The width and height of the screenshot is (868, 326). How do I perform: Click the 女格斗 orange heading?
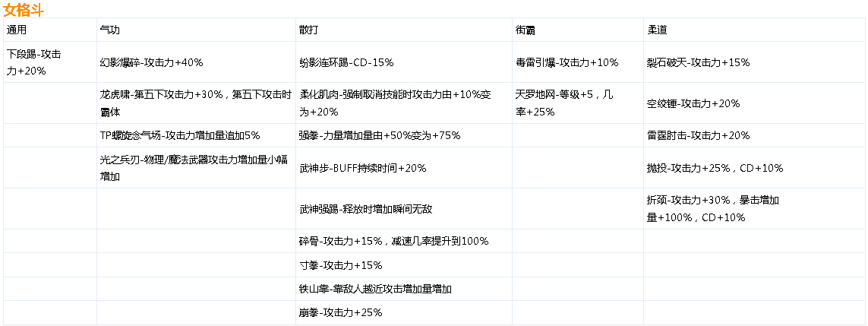(24, 9)
